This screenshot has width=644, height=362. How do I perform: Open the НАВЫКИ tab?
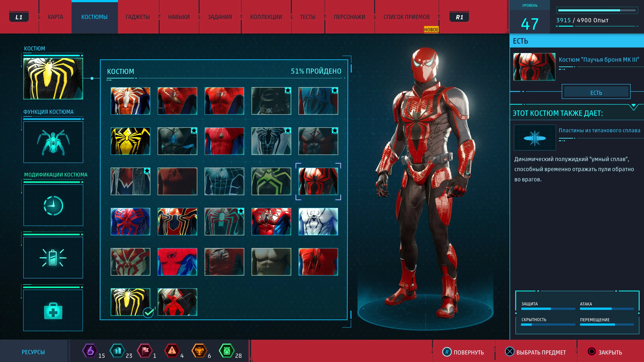pyautogui.click(x=179, y=17)
